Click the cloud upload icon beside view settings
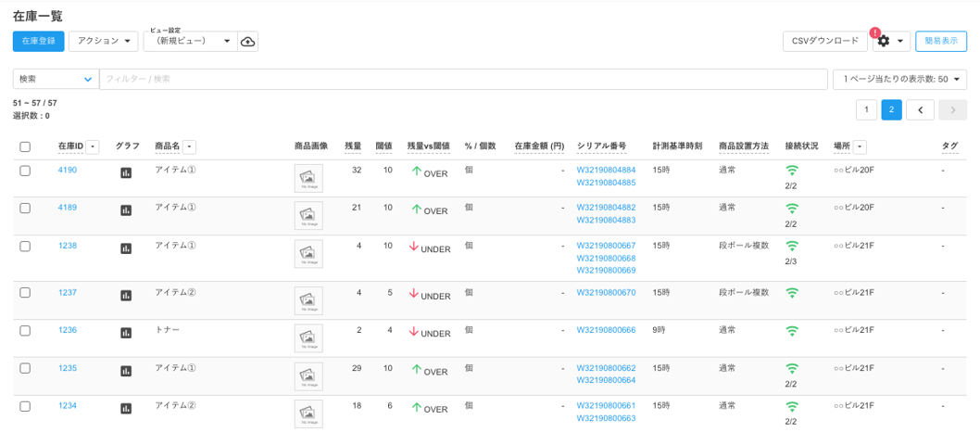Viewport: 980px width, 445px height. (247, 42)
